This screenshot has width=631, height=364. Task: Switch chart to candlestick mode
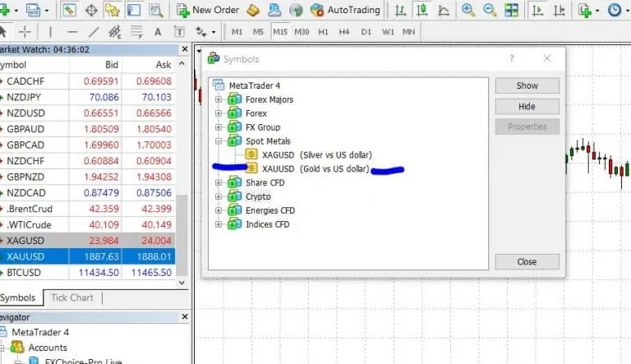point(421,10)
